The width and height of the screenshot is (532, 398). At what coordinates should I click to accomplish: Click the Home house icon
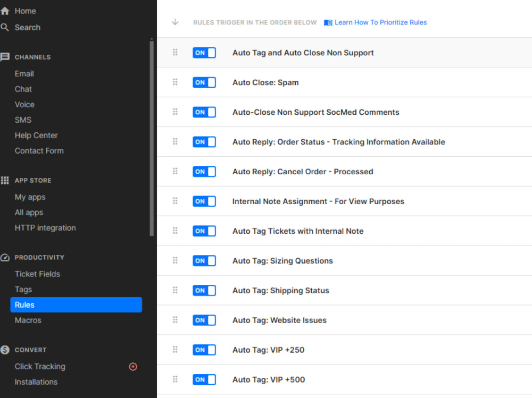(5, 11)
